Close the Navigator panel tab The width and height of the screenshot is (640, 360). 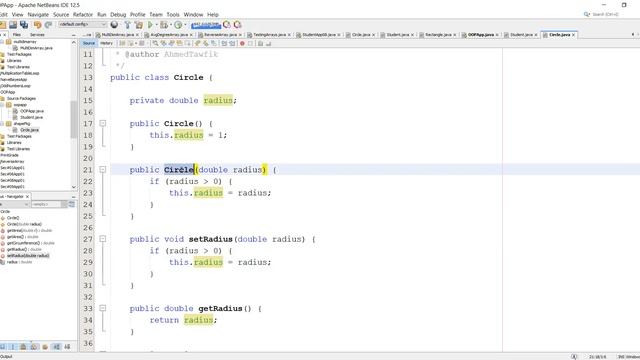click(27, 197)
